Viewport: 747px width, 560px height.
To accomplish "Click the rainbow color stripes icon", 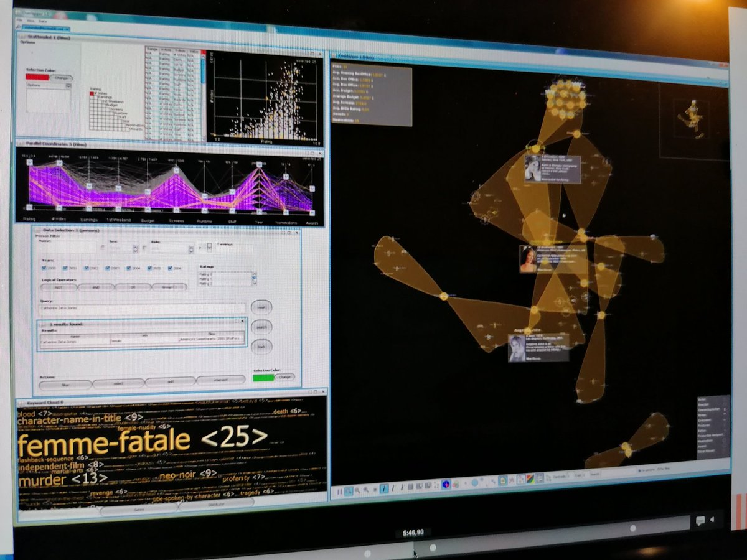I will coord(530,479).
